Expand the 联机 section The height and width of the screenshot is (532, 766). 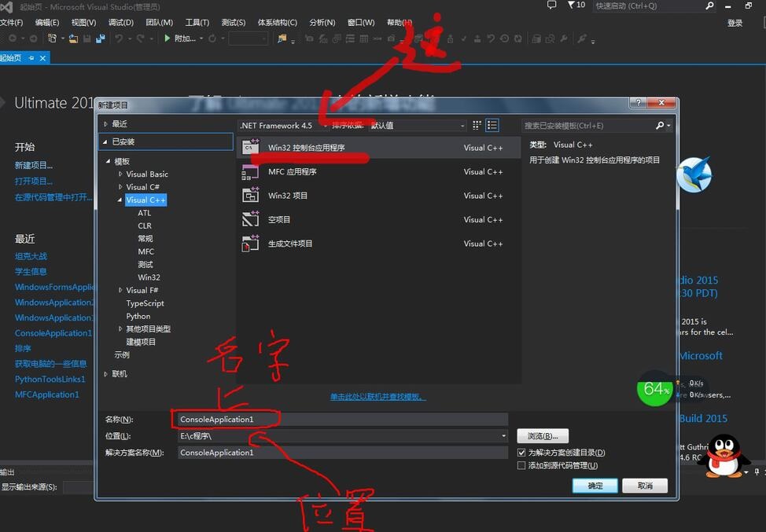coord(106,374)
